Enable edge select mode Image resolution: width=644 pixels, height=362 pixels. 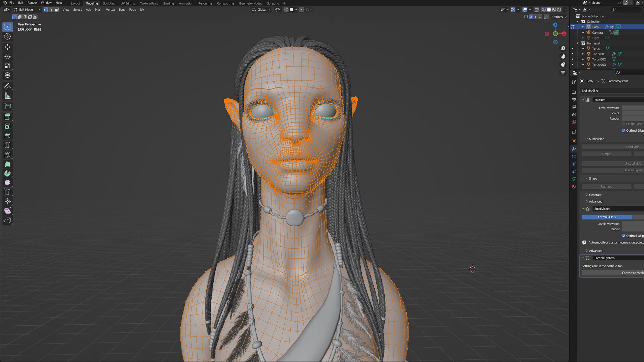click(51, 10)
